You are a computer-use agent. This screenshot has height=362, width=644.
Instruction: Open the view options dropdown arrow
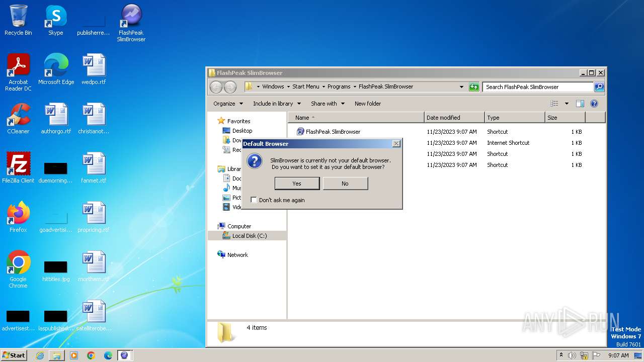pos(567,104)
